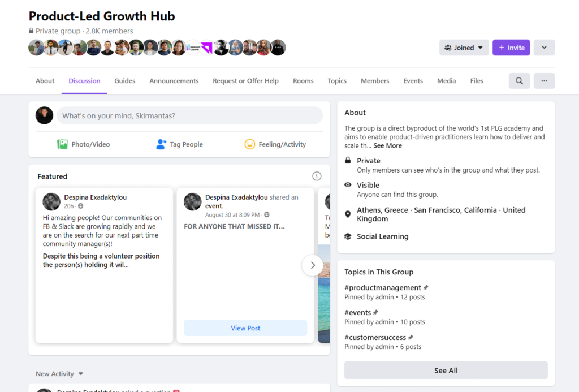Image resolution: width=579 pixels, height=392 pixels.
Task: Click the globe icon beside August 30 timestamp
Action: [267, 214]
